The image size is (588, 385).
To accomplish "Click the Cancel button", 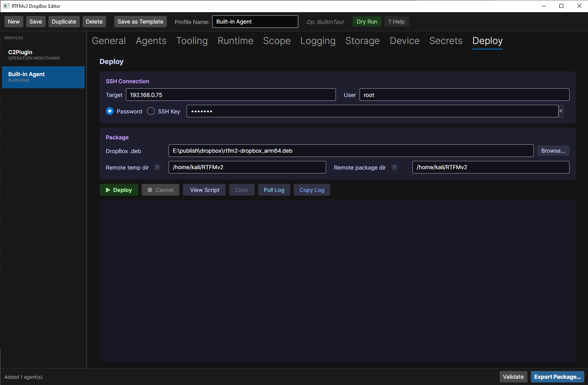I will tap(160, 190).
